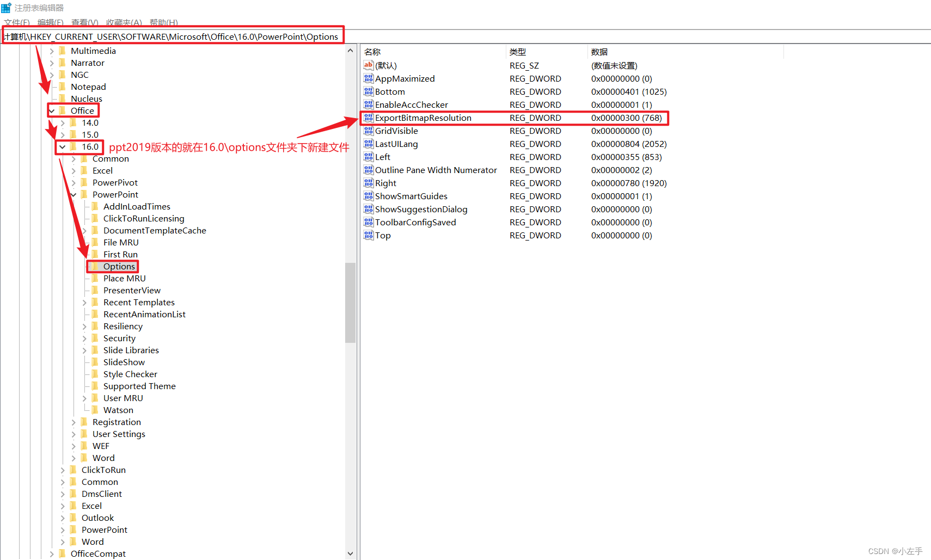Select the Style Checker key
Image resolution: width=931 pixels, height=560 pixels.
click(131, 374)
